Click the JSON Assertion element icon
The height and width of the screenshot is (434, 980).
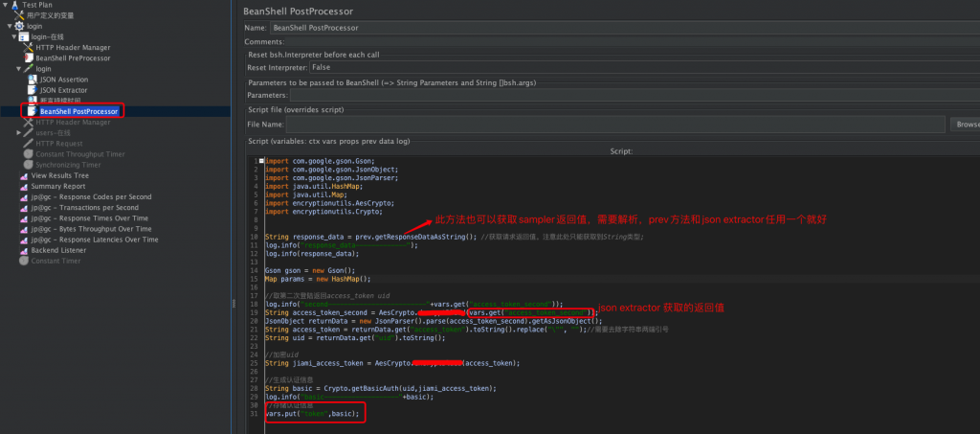33,80
